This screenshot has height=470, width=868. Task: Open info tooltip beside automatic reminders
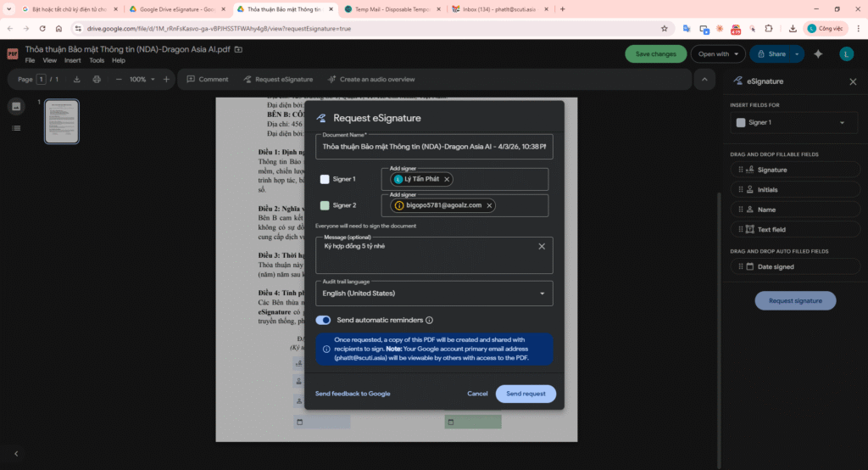click(430, 321)
